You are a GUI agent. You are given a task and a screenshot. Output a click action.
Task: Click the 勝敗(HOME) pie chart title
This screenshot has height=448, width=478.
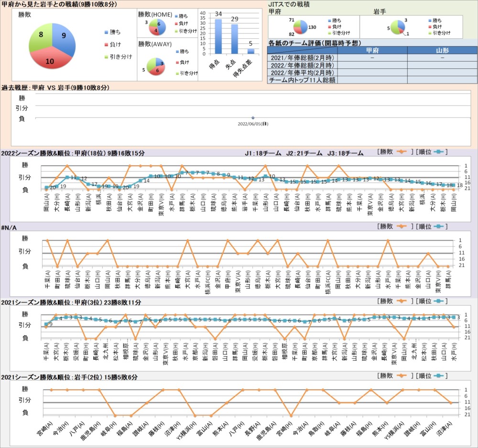155,14
